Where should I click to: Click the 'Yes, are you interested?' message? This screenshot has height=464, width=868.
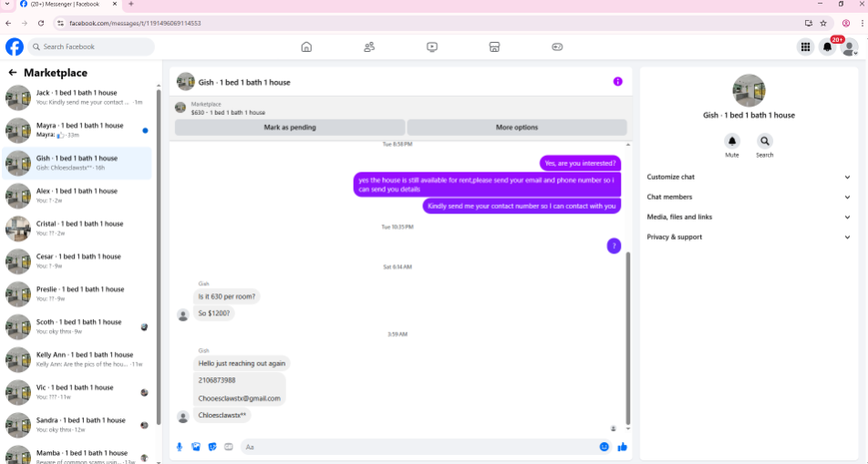tap(580, 163)
